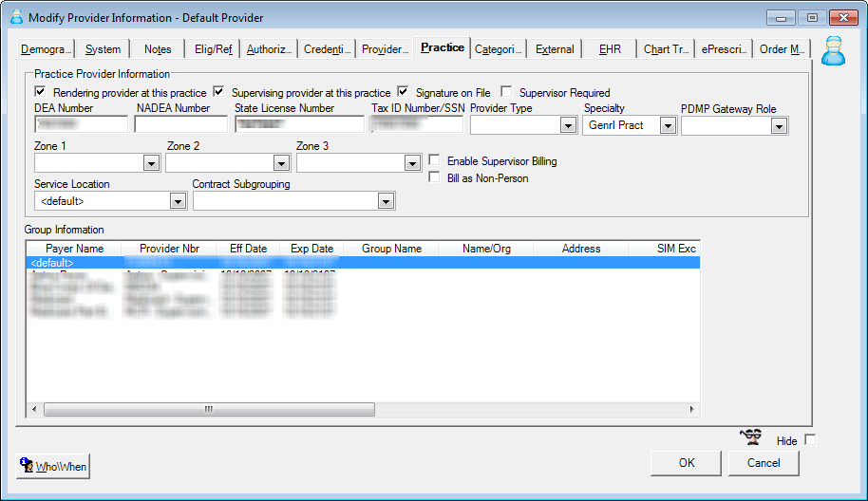The height and width of the screenshot is (501, 868).
Task: Click the title bar provider icon
Action: tap(16, 17)
